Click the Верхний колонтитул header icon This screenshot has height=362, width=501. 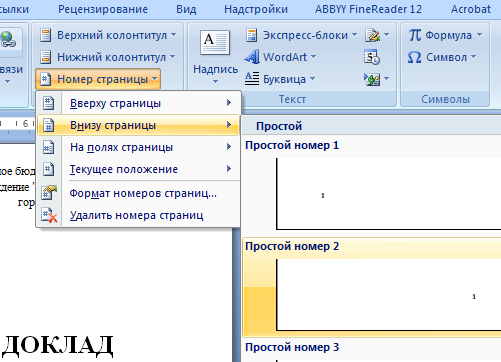(x=45, y=35)
